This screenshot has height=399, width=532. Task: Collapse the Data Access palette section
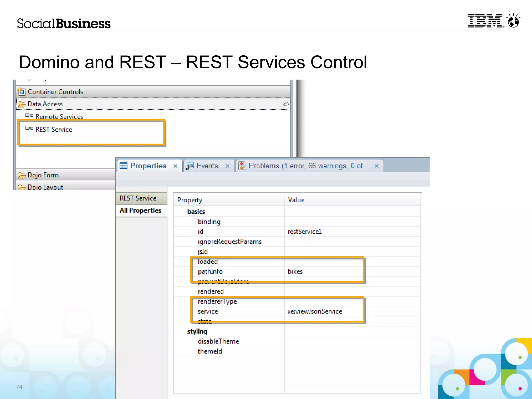click(x=153, y=104)
